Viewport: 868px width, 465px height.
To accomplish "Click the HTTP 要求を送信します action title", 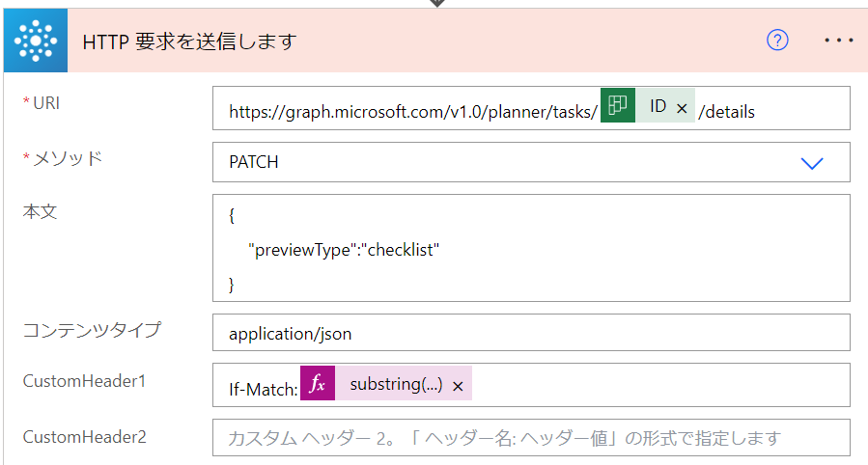I will tap(189, 41).
